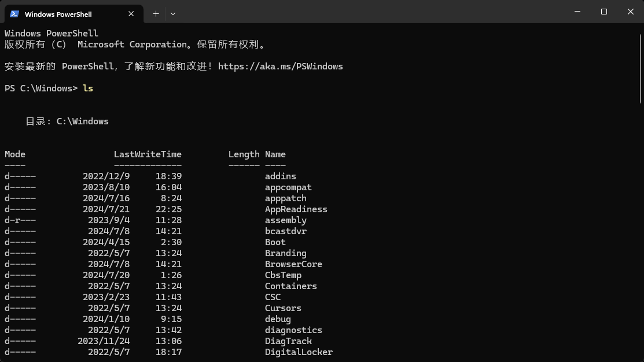Viewport: 644px width, 362px height.
Task: Minimize the terminal window
Action: pyautogui.click(x=577, y=12)
